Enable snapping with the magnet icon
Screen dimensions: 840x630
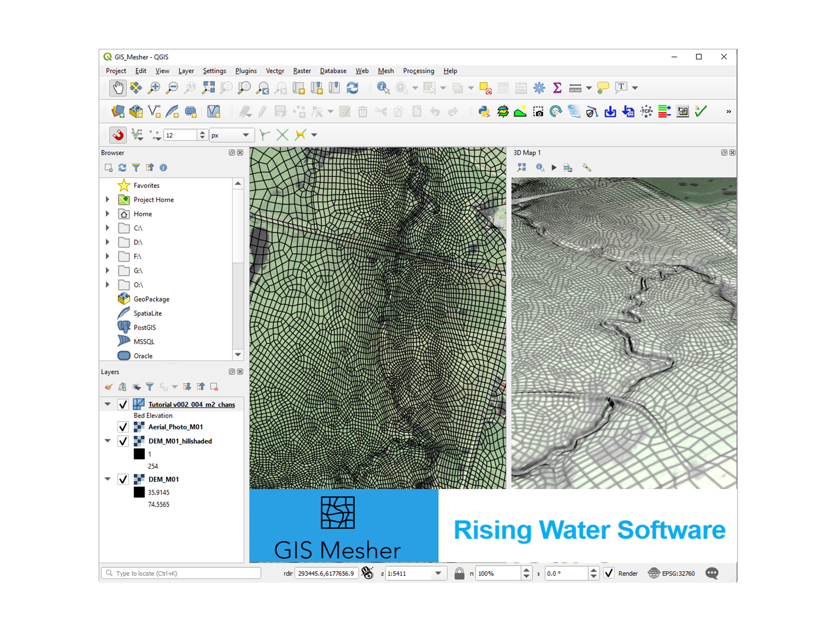click(x=118, y=135)
